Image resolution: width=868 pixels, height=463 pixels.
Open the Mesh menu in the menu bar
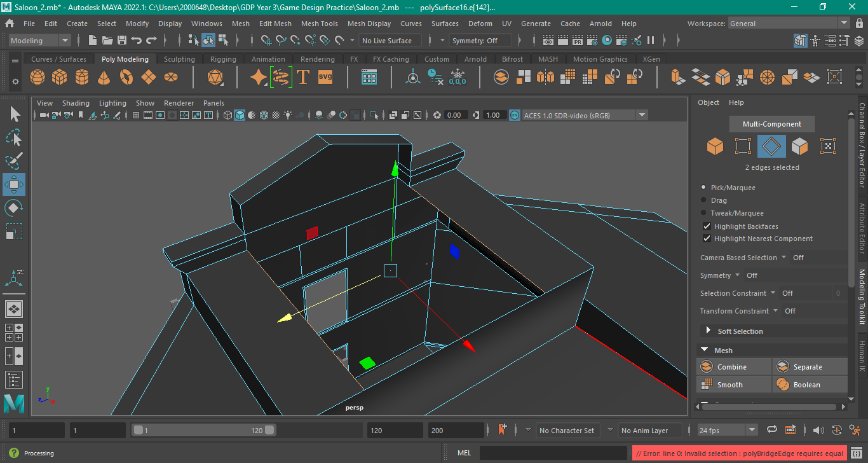(x=241, y=24)
